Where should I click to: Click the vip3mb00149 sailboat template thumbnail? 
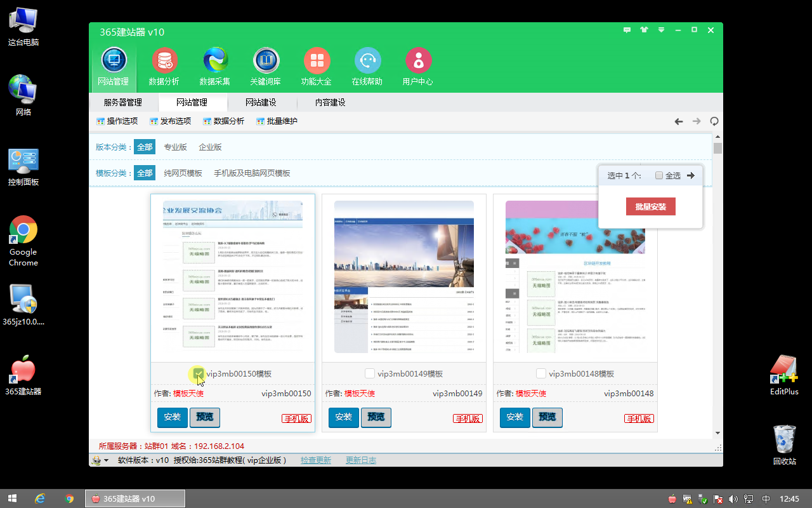coord(404,277)
